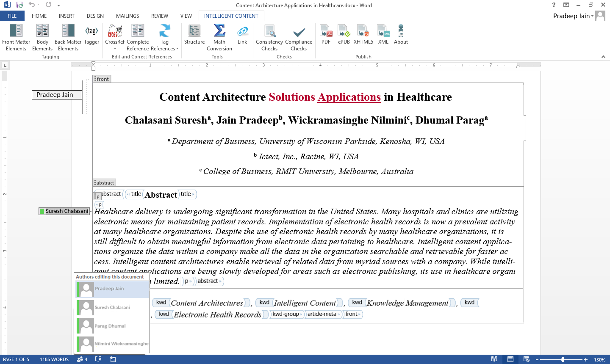
Task: Open Ribbon Display Options
Action: (566, 5)
